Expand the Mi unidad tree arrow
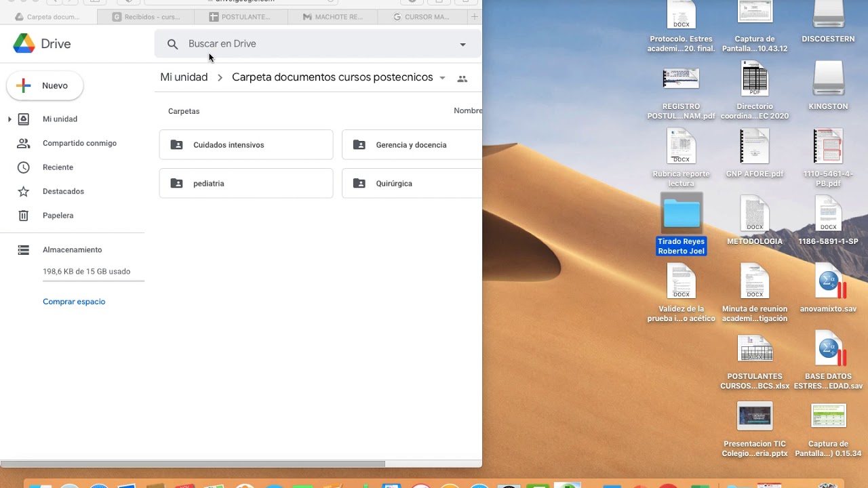 pyautogui.click(x=9, y=119)
